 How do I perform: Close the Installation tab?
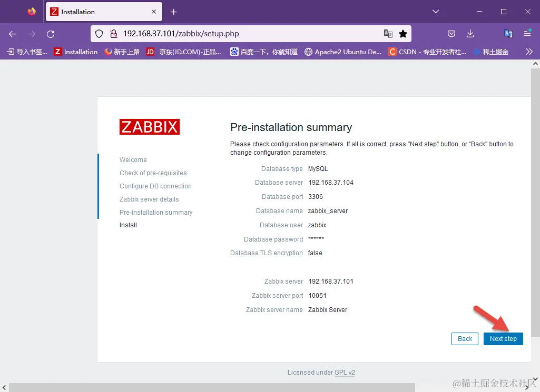point(154,12)
